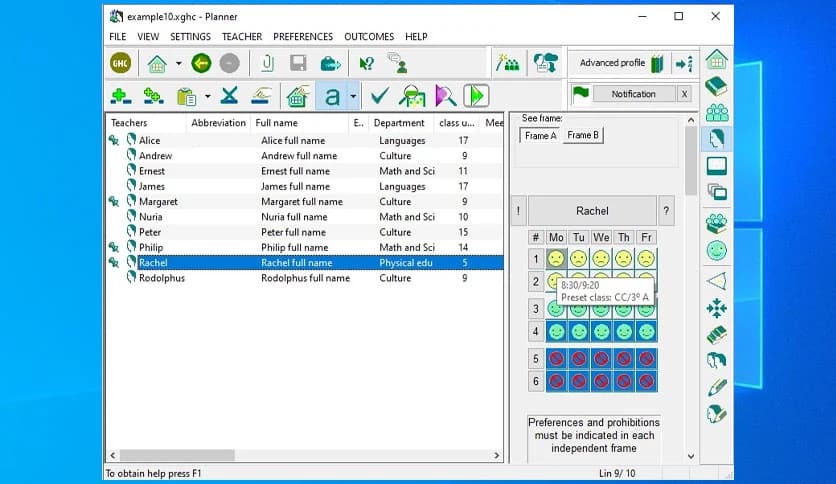Expand the paste clipboard dropdown arrow
This screenshot has width=836, height=484.
coord(208,96)
